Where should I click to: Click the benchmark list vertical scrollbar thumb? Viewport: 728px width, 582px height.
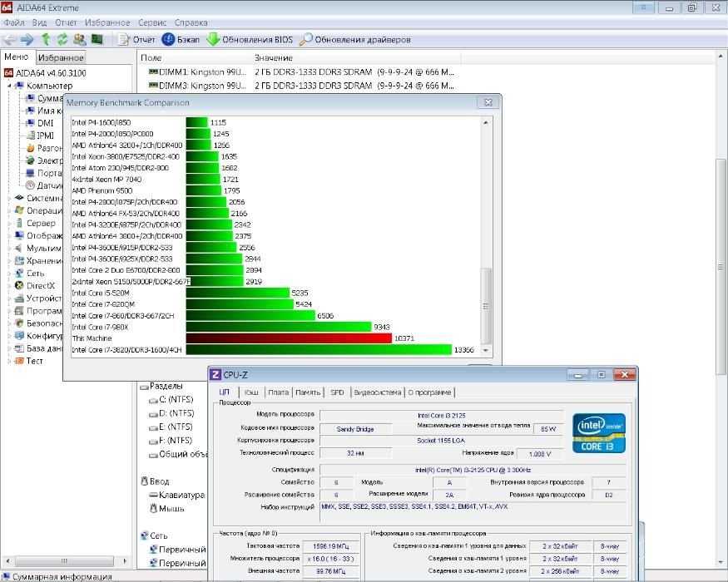coord(486,305)
